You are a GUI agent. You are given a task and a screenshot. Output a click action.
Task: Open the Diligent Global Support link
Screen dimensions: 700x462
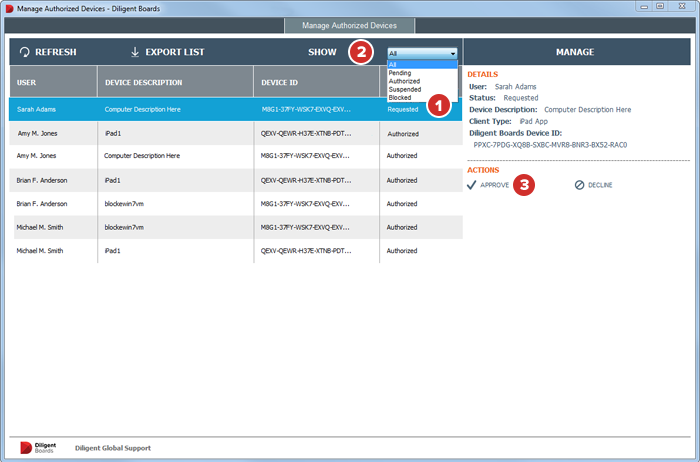coord(113,448)
